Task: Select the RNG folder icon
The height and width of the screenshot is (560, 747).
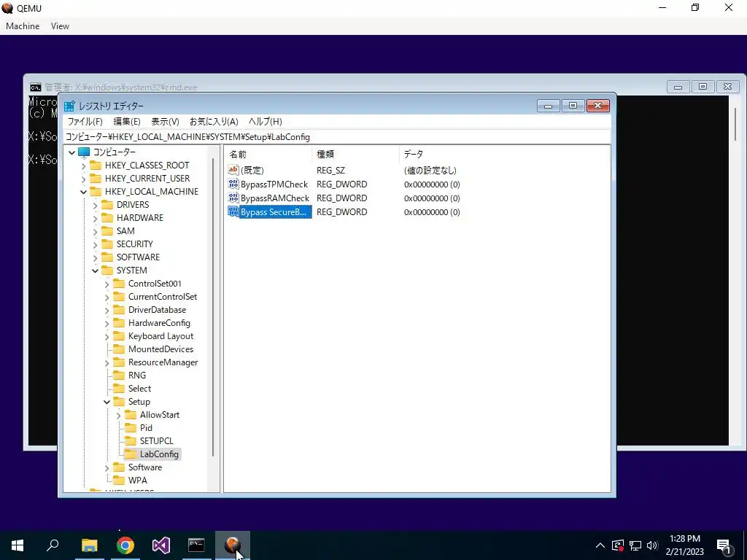Action: point(119,376)
